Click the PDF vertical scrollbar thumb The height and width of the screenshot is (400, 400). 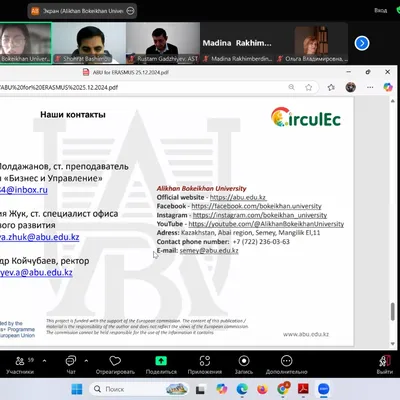(x=393, y=311)
